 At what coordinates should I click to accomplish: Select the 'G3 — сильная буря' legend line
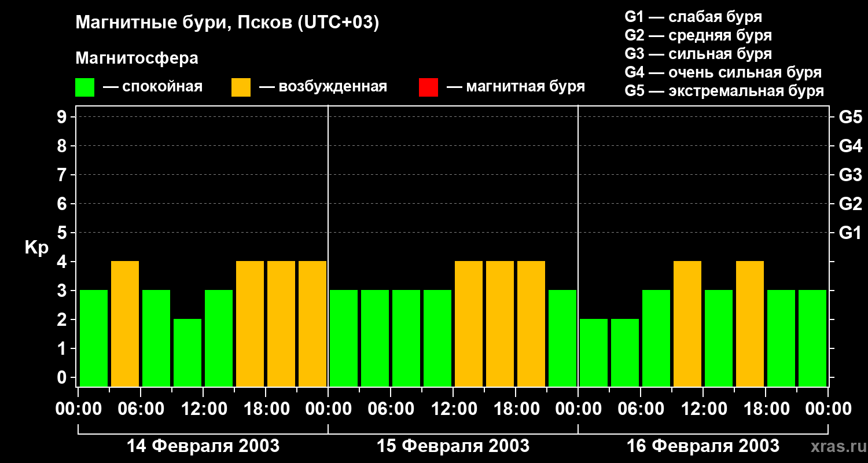[698, 54]
